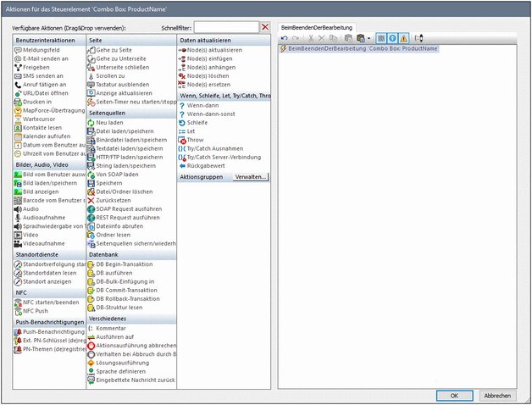The image size is (532, 405).
Task: Select the SOAP Request ausführen action
Action: (129, 207)
